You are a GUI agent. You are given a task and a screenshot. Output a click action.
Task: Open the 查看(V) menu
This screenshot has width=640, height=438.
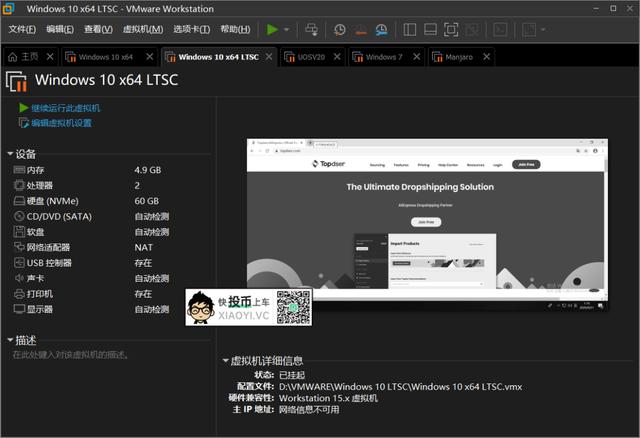(x=98, y=29)
